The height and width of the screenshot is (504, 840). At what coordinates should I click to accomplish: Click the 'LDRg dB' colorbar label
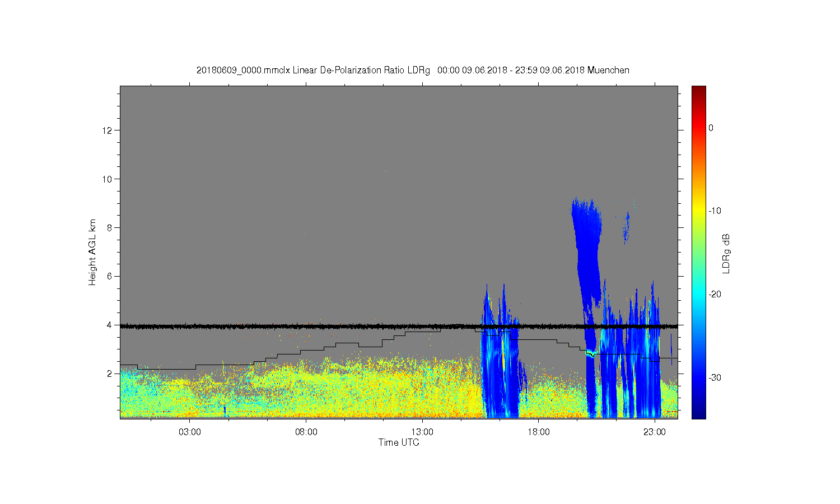click(726, 253)
